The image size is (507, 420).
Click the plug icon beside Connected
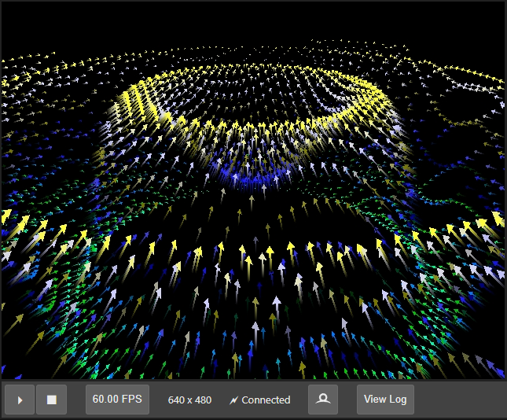tap(233, 400)
